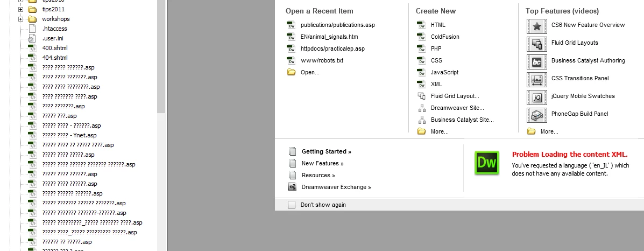Screen dimensions: 644x251
Task: Click the New Features document icon
Action: click(x=293, y=163)
